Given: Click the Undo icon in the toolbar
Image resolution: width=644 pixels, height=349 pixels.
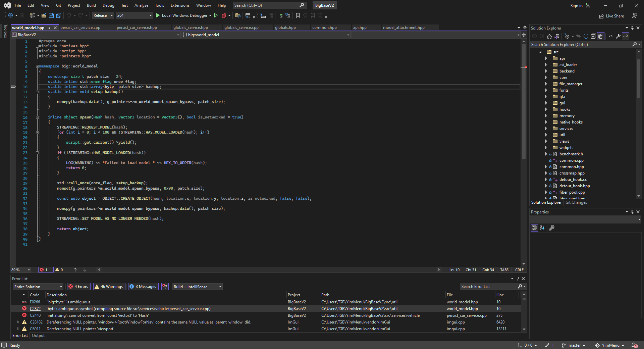Looking at the screenshot, I should pyautogui.click(x=68, y=15).
